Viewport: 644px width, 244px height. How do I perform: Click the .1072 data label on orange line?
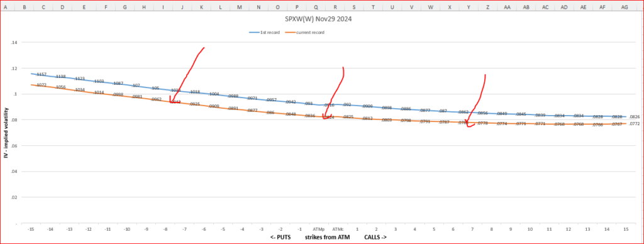[x=41, y=85]
